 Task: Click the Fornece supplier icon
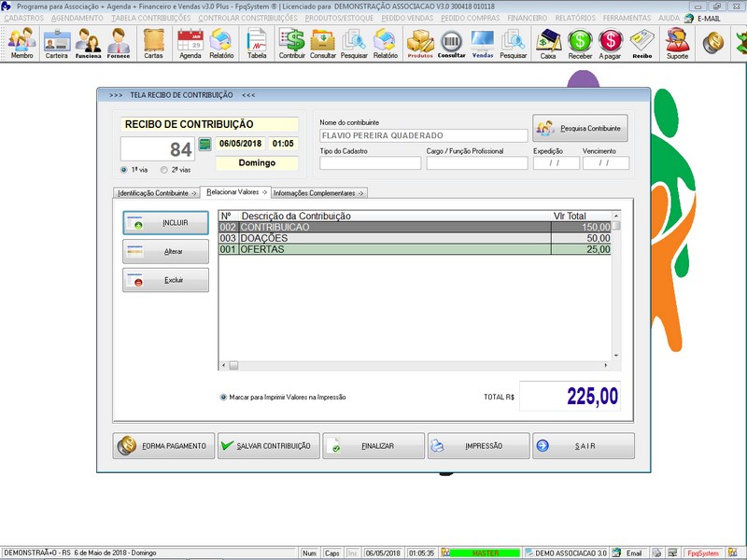(x=119, y=43)
